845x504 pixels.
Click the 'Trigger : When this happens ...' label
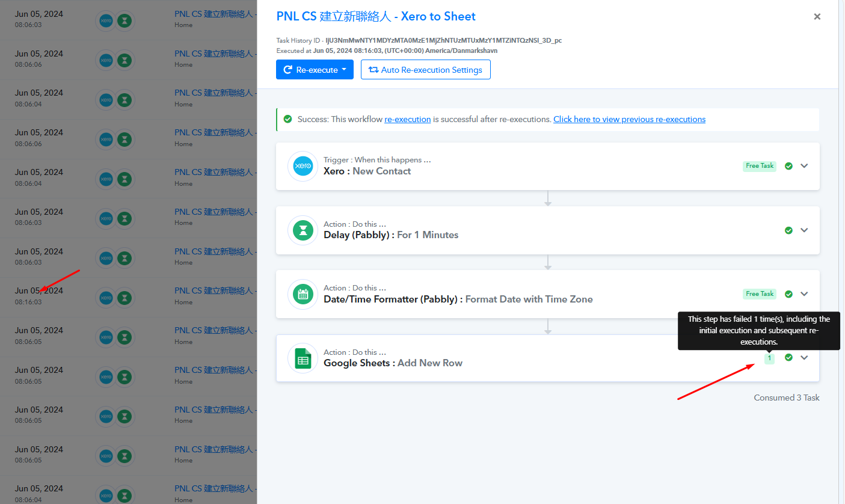click(377, 160)
